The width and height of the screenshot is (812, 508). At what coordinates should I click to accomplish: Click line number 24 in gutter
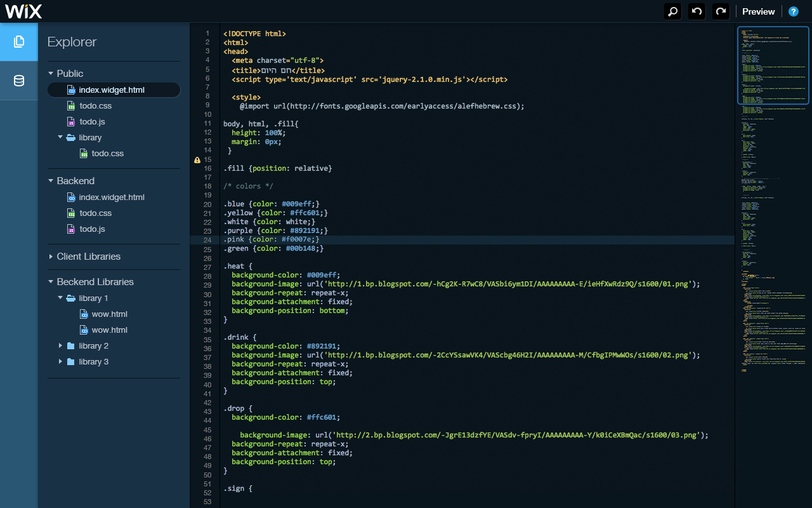pos(207,240)
